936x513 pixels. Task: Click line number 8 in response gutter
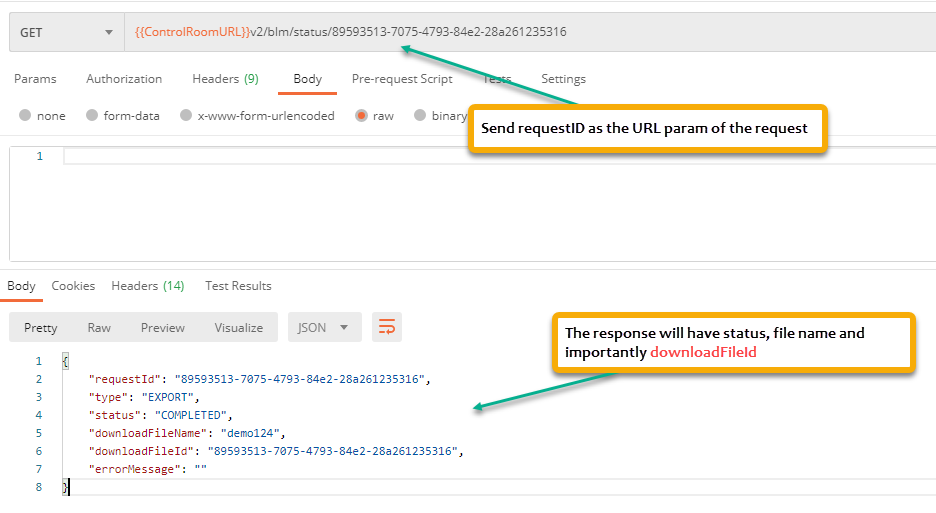[x=39, y=487]
